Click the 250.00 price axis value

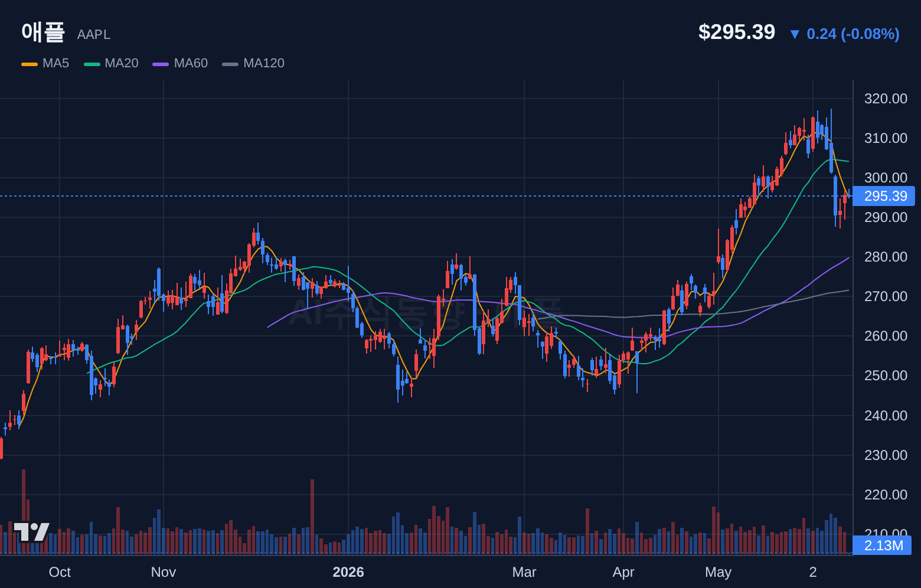coord(886,375)
